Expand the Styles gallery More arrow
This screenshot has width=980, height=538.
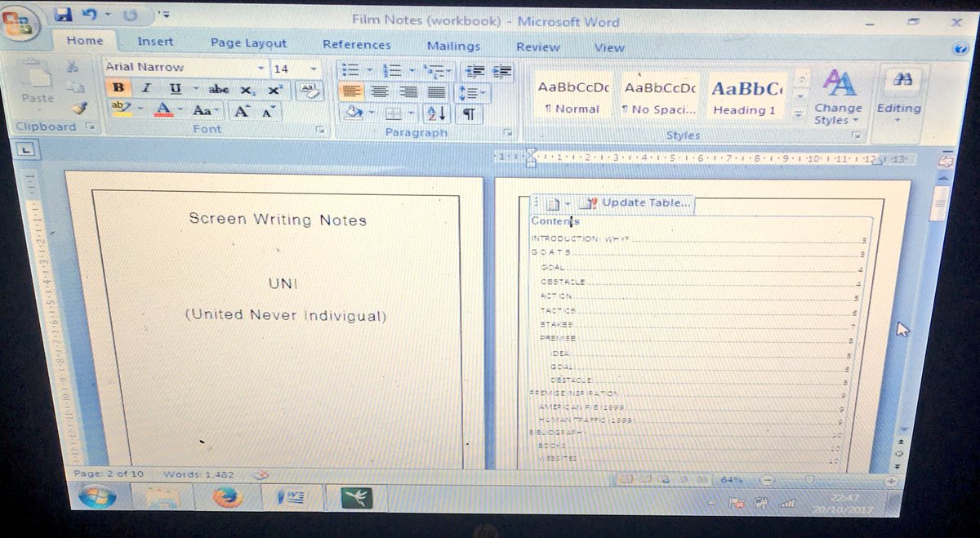800,113
